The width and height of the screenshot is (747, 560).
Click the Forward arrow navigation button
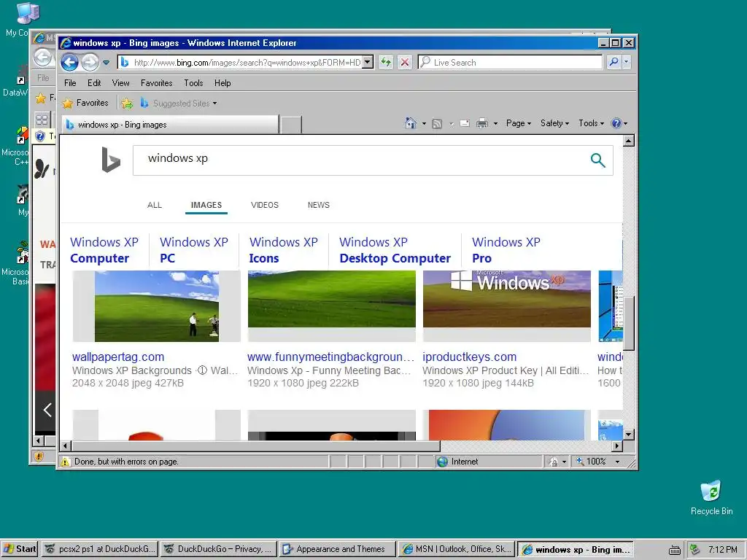[x=90, y=62]
